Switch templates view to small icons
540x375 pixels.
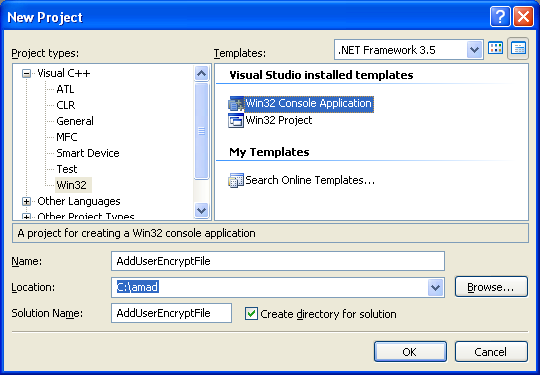pyautogui.click(x=518, y=49)
